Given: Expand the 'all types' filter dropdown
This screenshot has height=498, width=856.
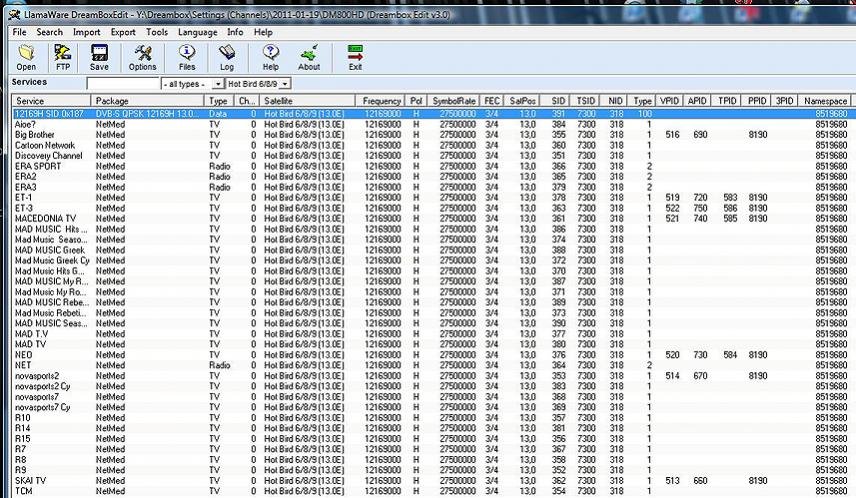Looking at the screenshot, I should 218,84.
